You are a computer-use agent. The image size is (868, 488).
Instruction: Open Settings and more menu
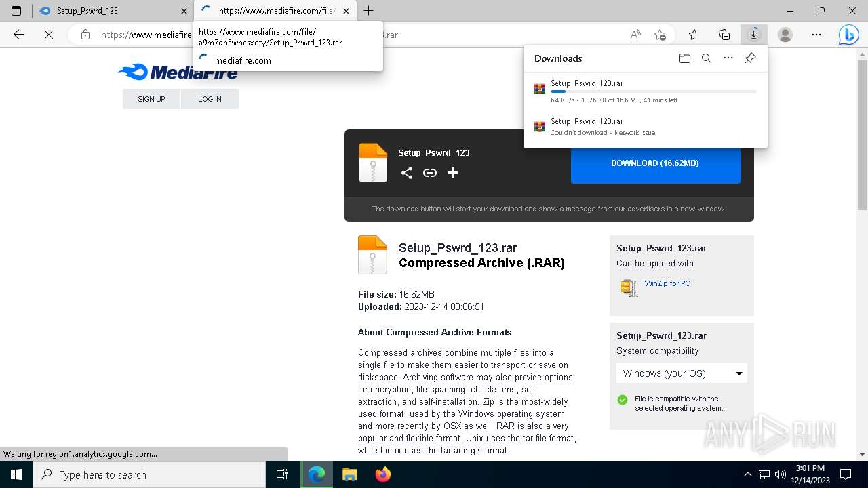coord(816,35)
